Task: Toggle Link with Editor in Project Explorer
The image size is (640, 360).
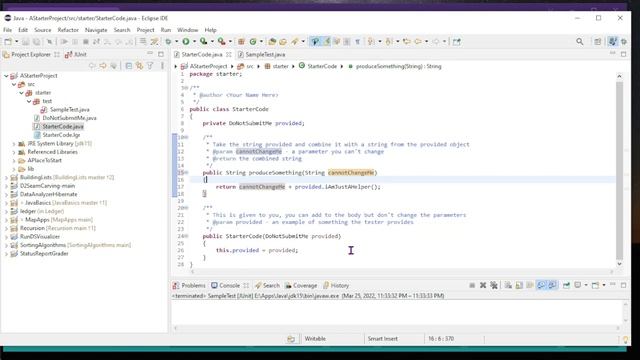Action: [x=140, y=66]
